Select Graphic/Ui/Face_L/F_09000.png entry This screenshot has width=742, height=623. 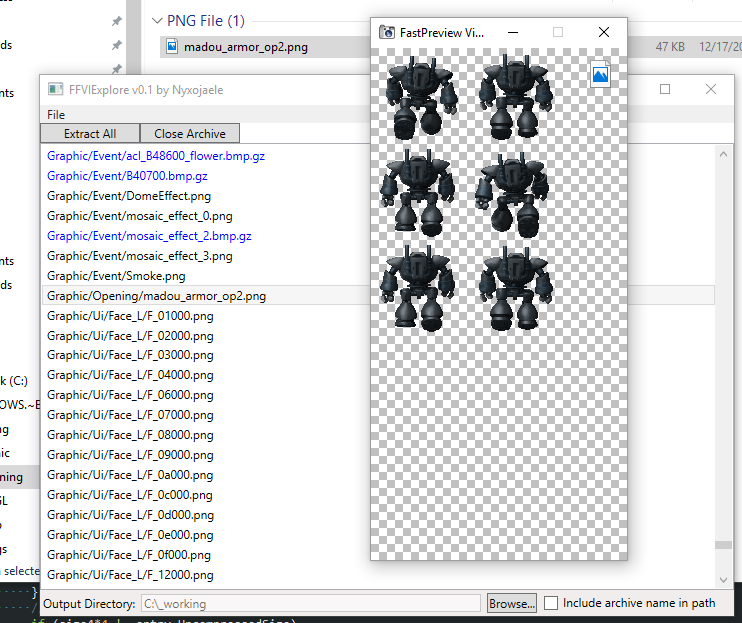tap(130, 455)
